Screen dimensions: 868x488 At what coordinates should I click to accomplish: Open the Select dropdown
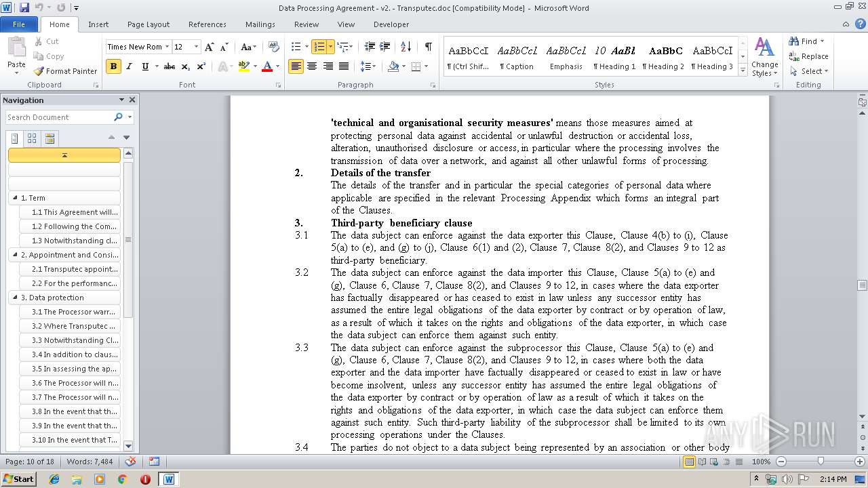pyautogui.click(x=808, y=71)
